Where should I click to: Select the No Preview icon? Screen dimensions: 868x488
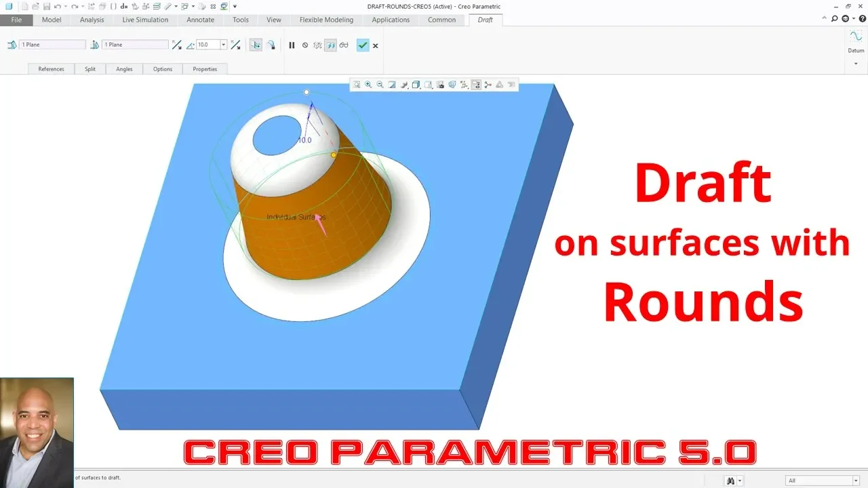(305, 45)
